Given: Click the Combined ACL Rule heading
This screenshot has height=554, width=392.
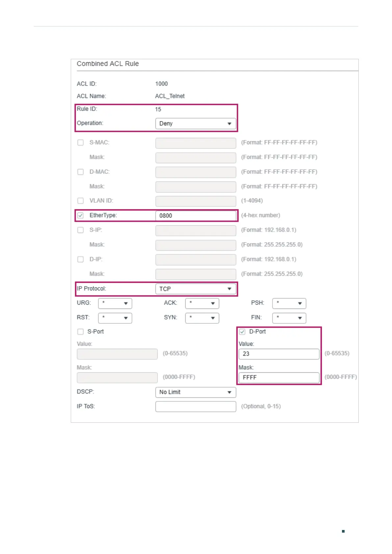Looking at the screenshot, I should 108,64.
